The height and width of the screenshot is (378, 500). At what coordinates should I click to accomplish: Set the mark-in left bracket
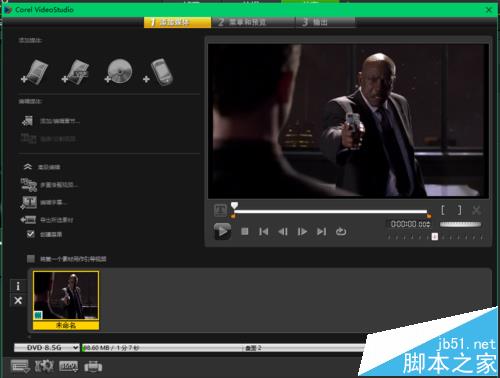click(443, 210)
